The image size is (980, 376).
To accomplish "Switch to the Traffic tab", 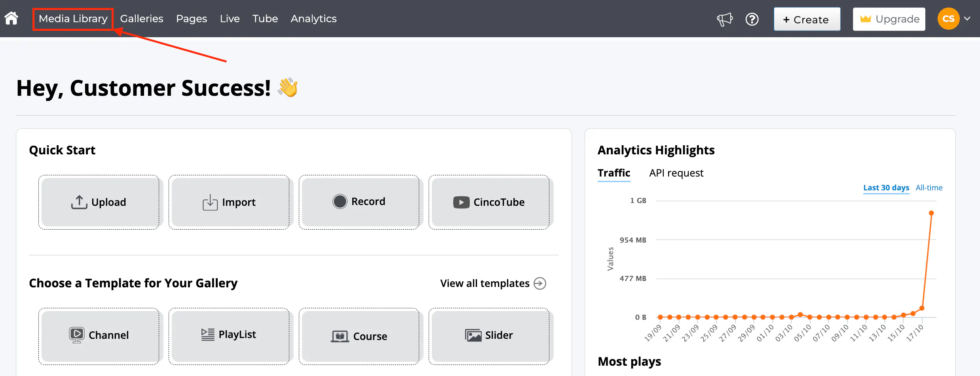I will click(x=614, y=173).
